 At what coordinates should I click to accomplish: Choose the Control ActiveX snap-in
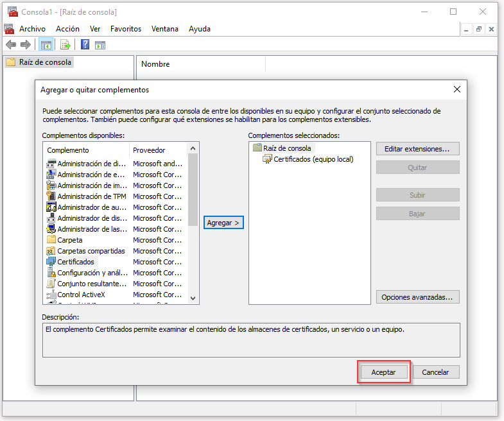coord(81,295)
